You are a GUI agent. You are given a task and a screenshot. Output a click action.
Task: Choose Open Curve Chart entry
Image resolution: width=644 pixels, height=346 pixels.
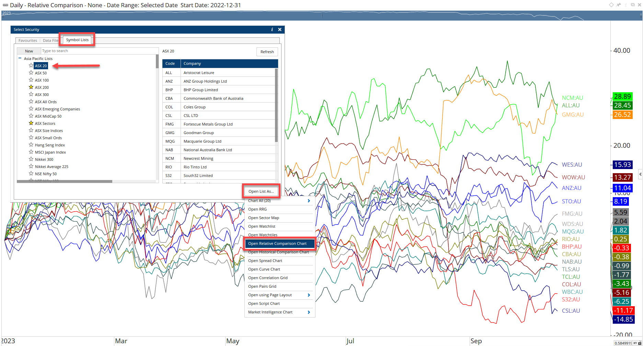click(279, 269)
